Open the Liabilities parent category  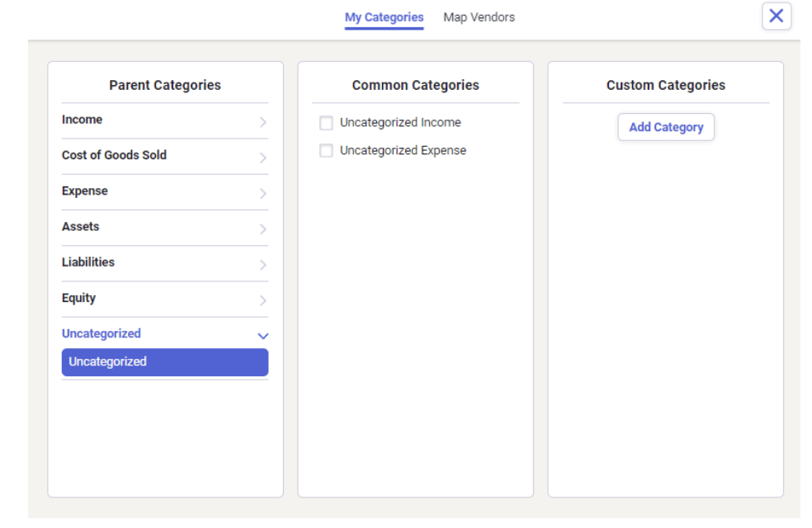(165, 263)
